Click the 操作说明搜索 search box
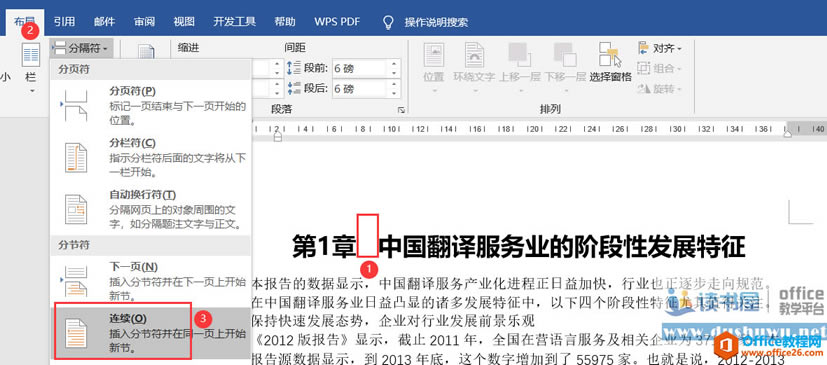Screen dimensions: 827x365 tap(436, 22)
